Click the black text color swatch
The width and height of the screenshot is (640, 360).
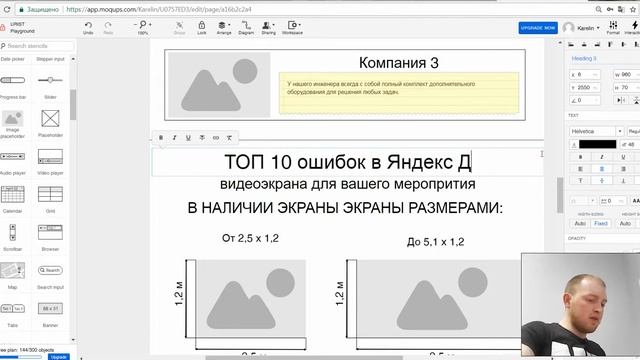coord(597,144)
